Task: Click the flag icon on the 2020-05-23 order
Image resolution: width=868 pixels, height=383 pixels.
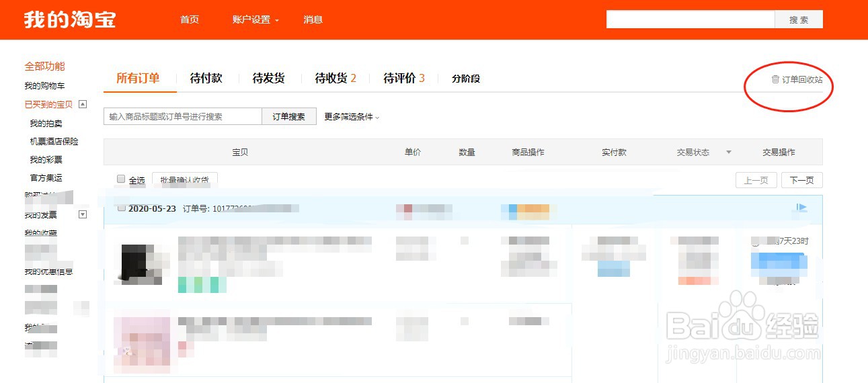Action: coord(801,208)
